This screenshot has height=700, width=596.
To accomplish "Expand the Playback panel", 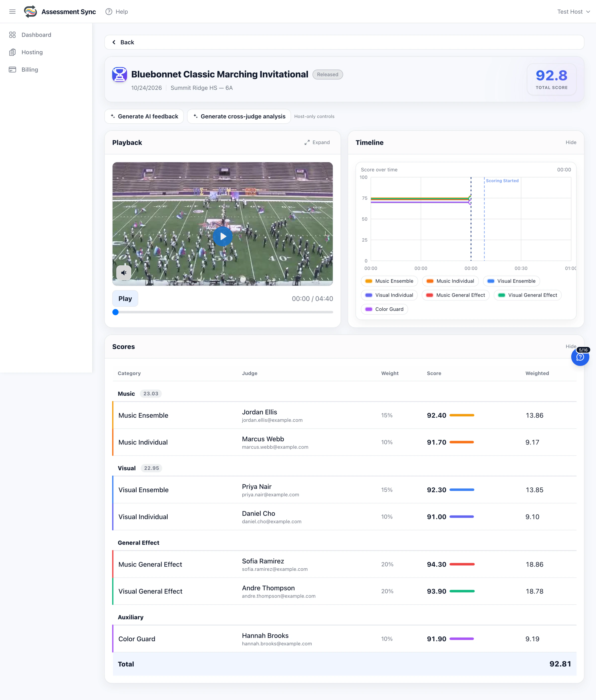I will [317, 142].
